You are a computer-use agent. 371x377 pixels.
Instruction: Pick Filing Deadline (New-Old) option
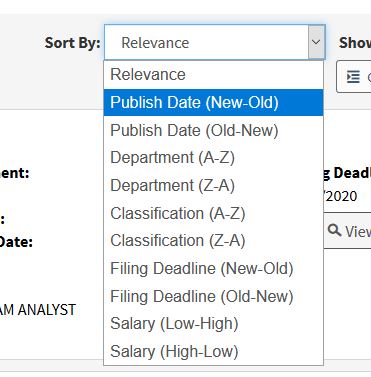213,268
